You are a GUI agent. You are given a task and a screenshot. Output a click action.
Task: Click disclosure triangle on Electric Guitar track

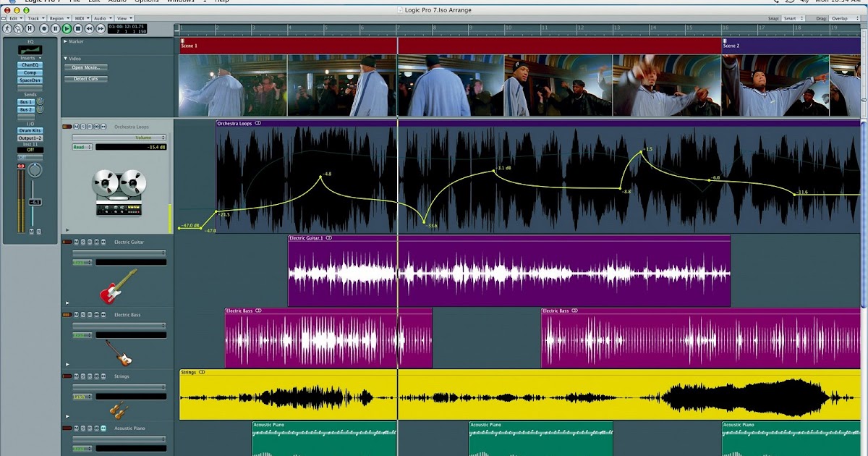pos(68,303)
